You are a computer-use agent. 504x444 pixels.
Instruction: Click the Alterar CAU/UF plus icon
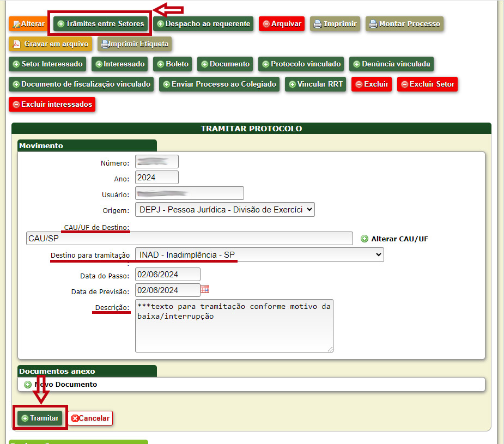(365, 239)
